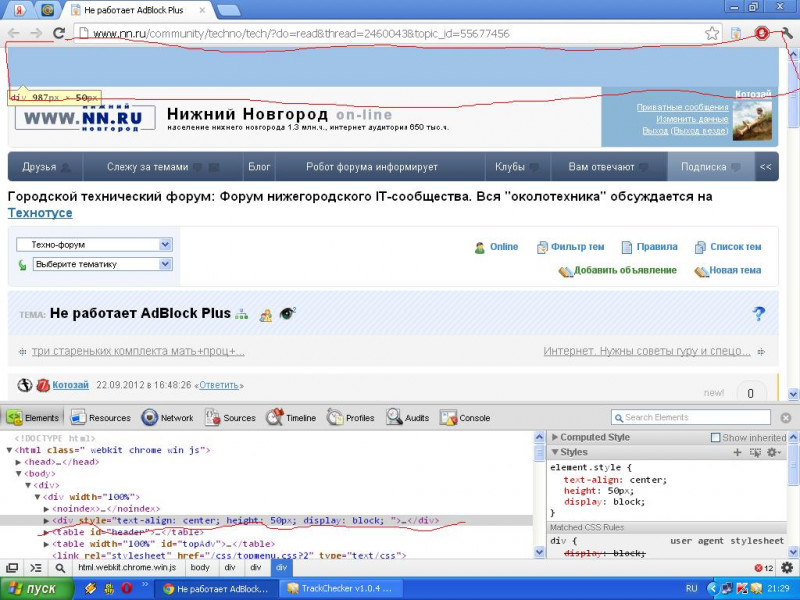Switch to TrackChecker taskbar window
800x600 pixels.
point(339,588)
